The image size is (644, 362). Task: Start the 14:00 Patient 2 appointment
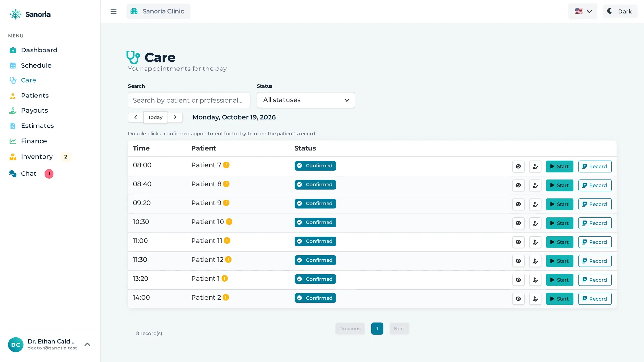pyautogui.click(x=560, y=299)
